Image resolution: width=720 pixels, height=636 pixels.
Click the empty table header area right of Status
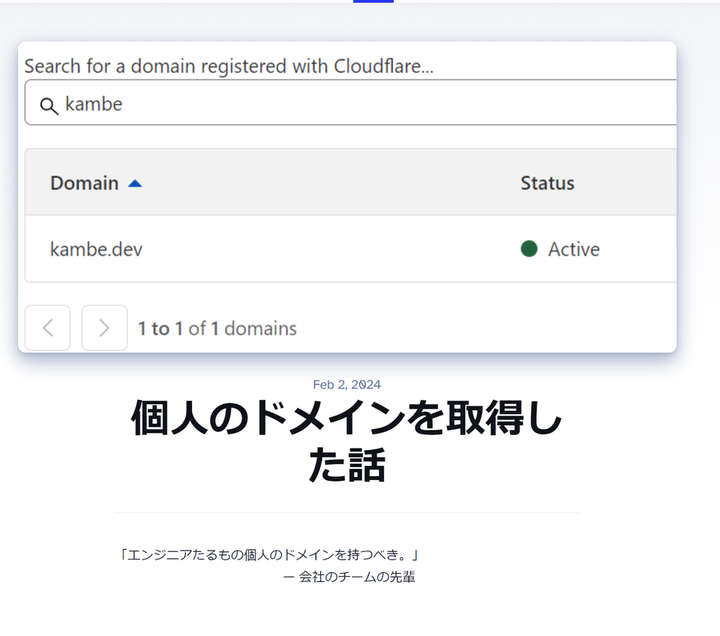[630, 183]
